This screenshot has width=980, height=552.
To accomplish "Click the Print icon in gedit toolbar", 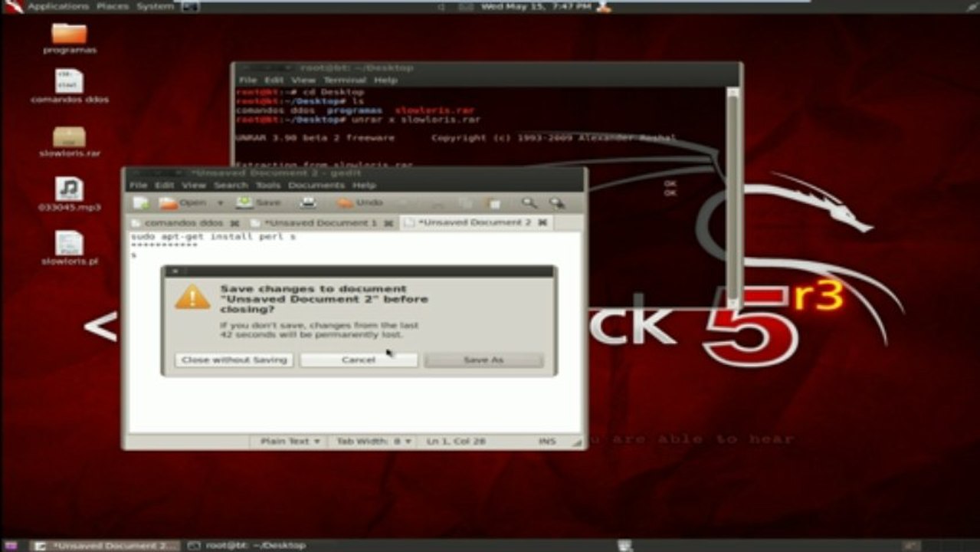I will [308, 202].
